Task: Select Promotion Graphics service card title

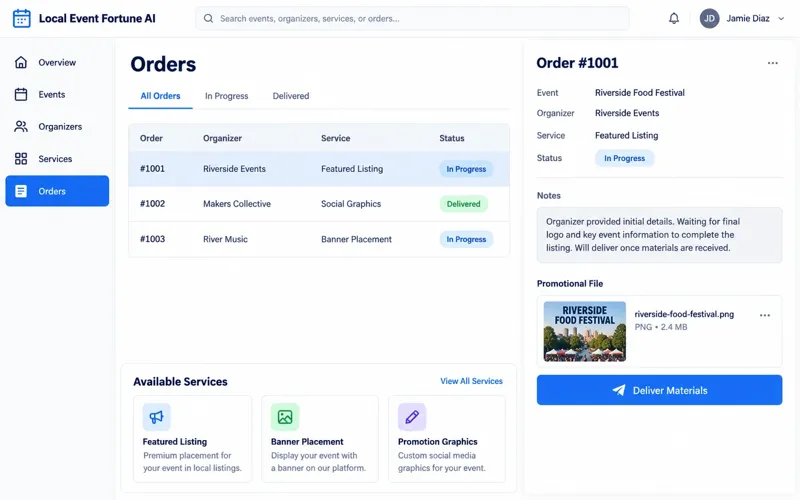Action: [x=438, y=442]
